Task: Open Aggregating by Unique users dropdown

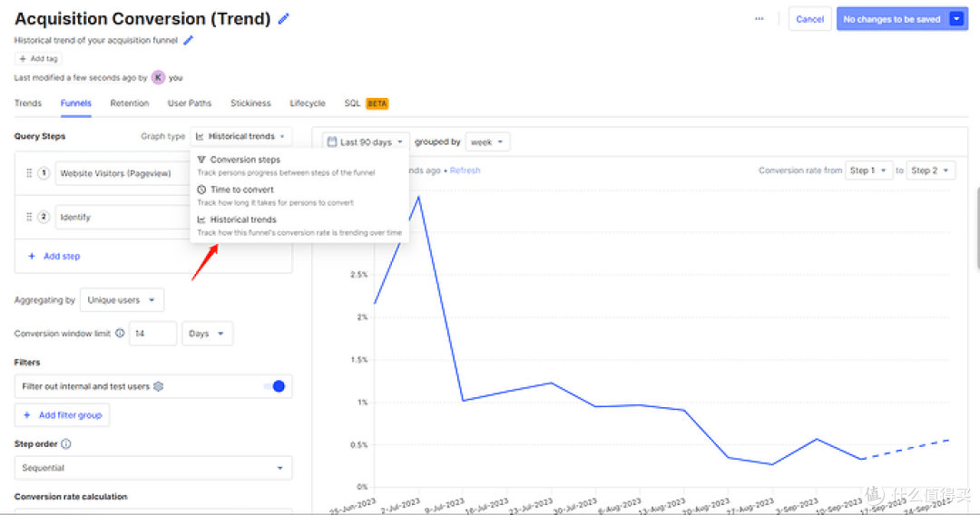Action: click(x=122, y=300)
